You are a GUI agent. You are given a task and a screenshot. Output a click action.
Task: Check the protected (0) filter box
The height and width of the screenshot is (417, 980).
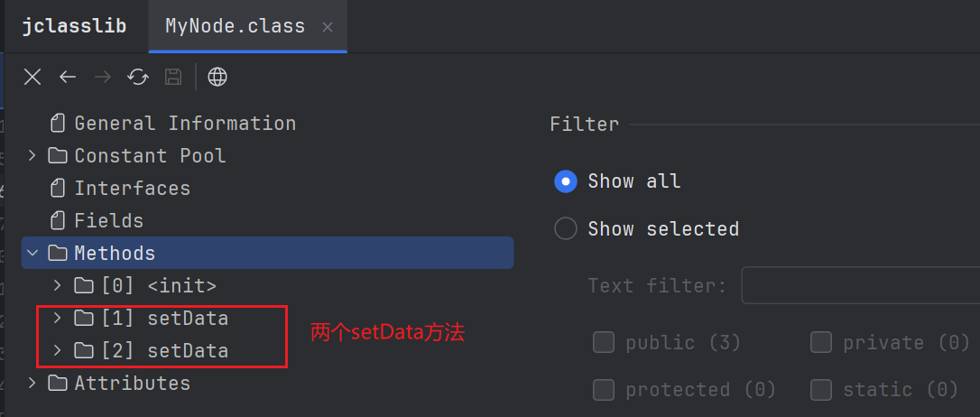604,389
